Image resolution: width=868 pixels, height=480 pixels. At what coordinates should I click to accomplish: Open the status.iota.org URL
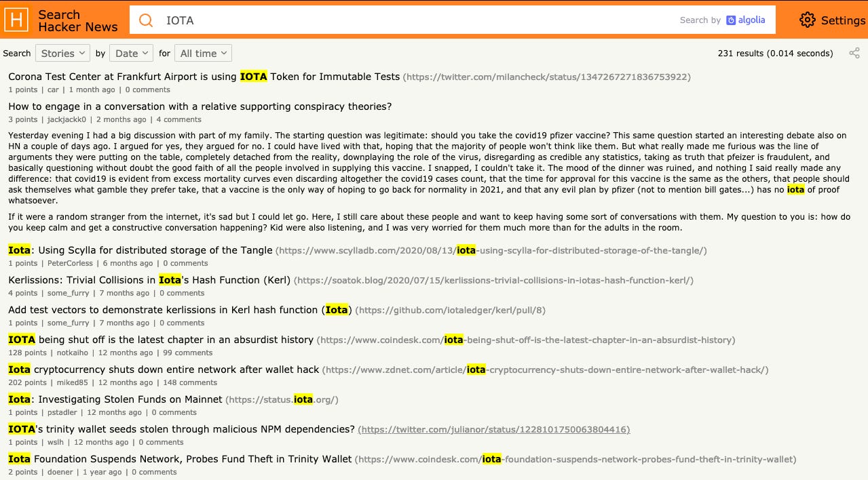282,400
